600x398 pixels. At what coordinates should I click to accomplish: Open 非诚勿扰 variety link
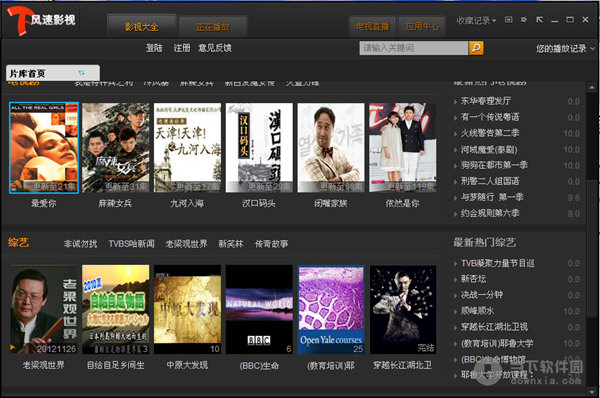(80, 244)
